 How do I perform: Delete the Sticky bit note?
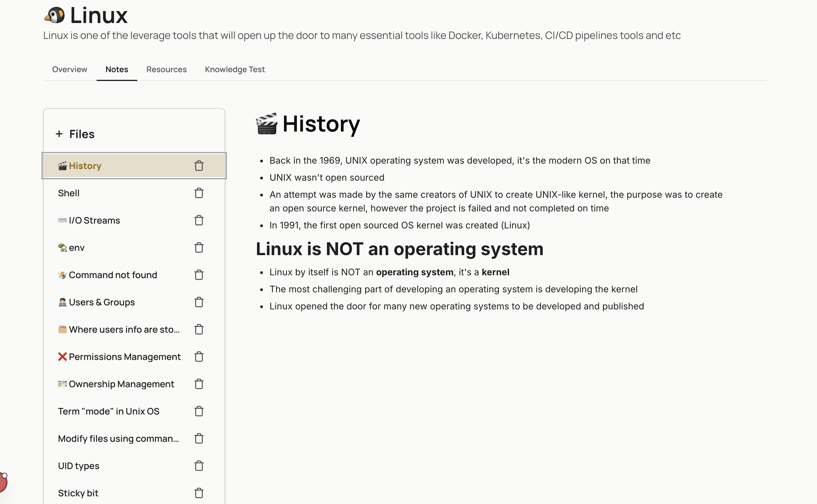pos(199,493)
